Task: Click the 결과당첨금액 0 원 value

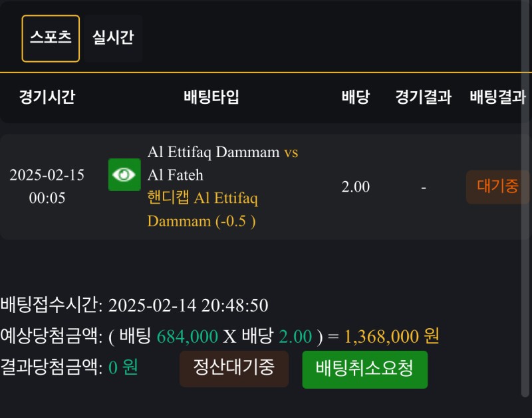Action: tap(123, 367)
